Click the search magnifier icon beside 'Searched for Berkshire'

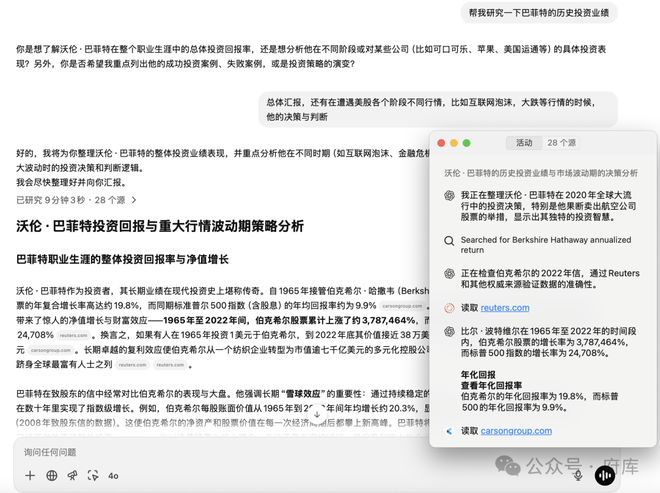(x=449, y=241)
